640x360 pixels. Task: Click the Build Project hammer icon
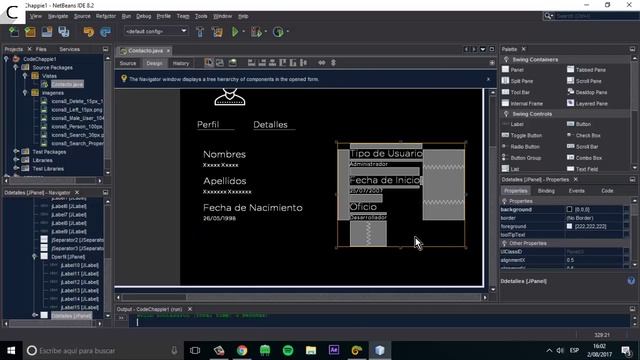click(200, 31)
